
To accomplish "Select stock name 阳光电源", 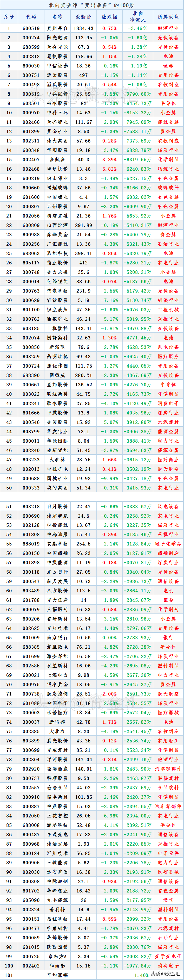I will click(x=57, y=38).
